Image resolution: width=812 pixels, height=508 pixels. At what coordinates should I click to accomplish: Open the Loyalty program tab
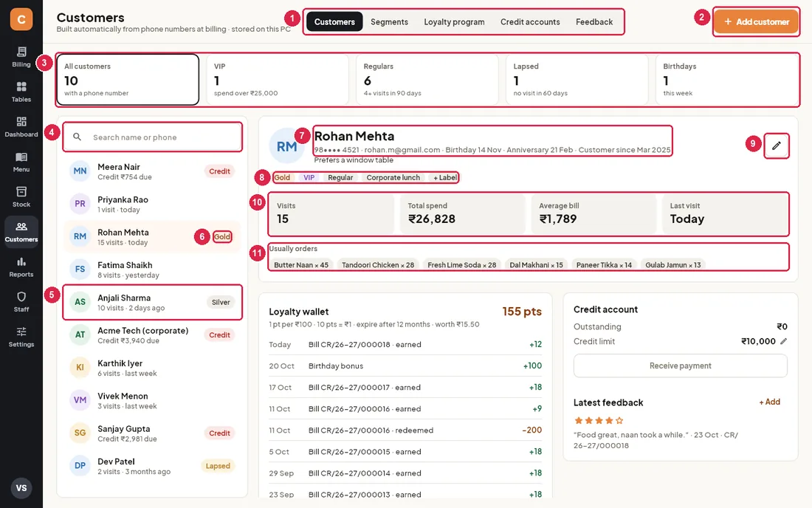(x=454, y=21)
